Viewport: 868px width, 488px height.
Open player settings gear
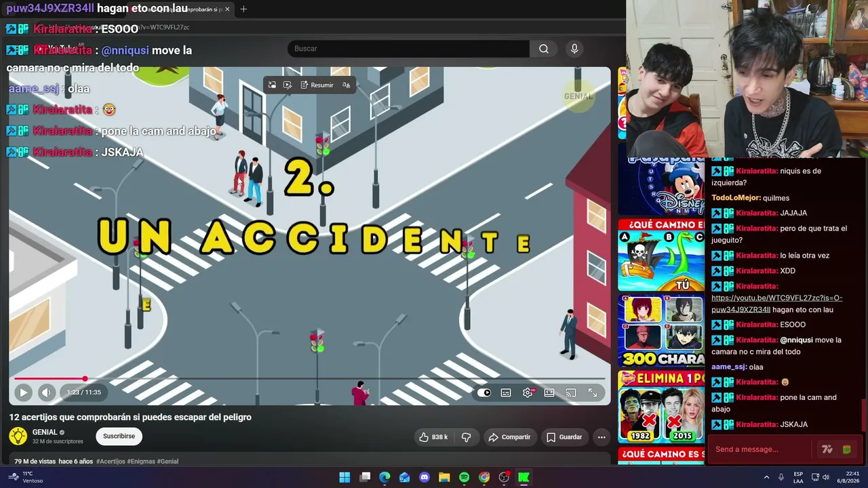[528, 392]
